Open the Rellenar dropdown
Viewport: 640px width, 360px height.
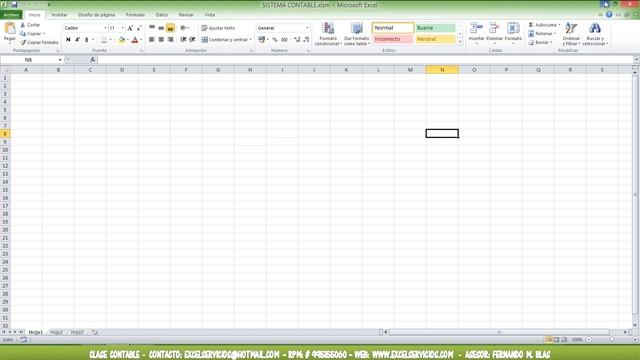pyautogui.click(x=555, y=34)
